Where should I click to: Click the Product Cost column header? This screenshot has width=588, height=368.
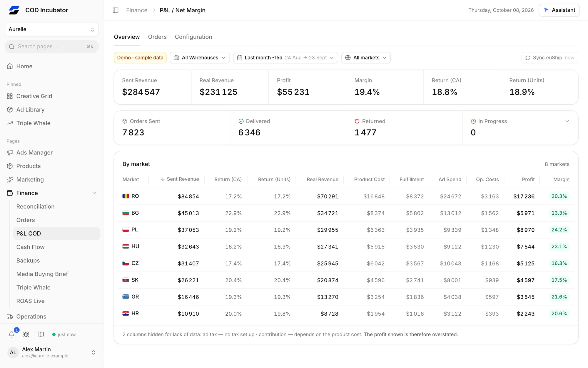[369, 180]
